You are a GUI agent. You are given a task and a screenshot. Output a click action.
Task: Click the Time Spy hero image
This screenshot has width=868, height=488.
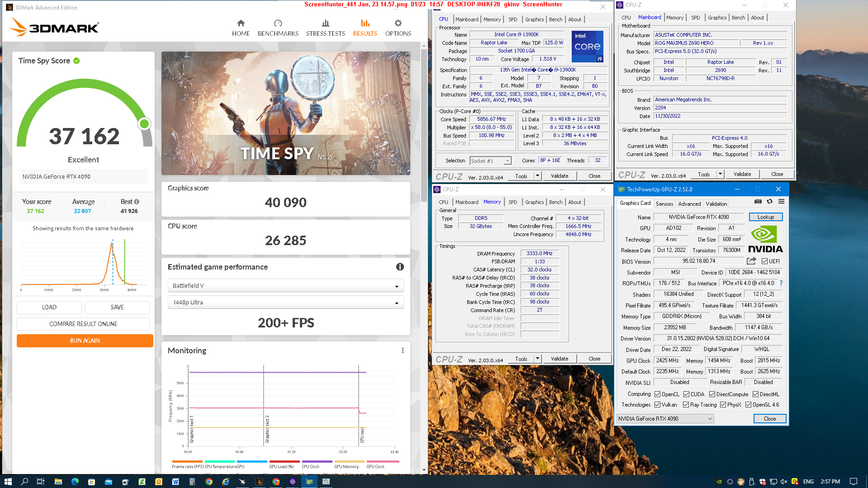pos(286,114)
